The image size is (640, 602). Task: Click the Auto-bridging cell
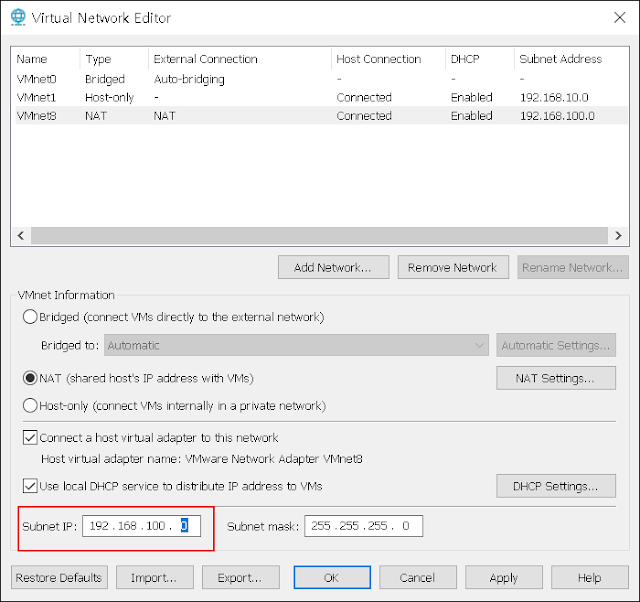pyautogui.click(x=189, y=79)
